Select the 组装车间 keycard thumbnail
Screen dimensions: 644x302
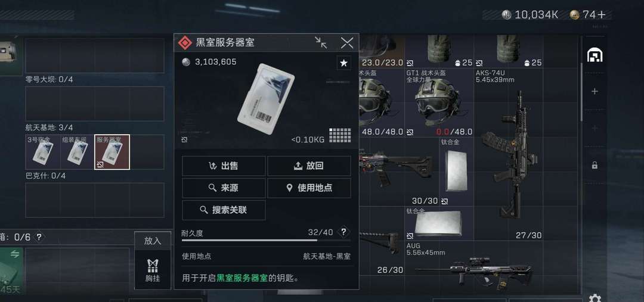pos(77,152)
